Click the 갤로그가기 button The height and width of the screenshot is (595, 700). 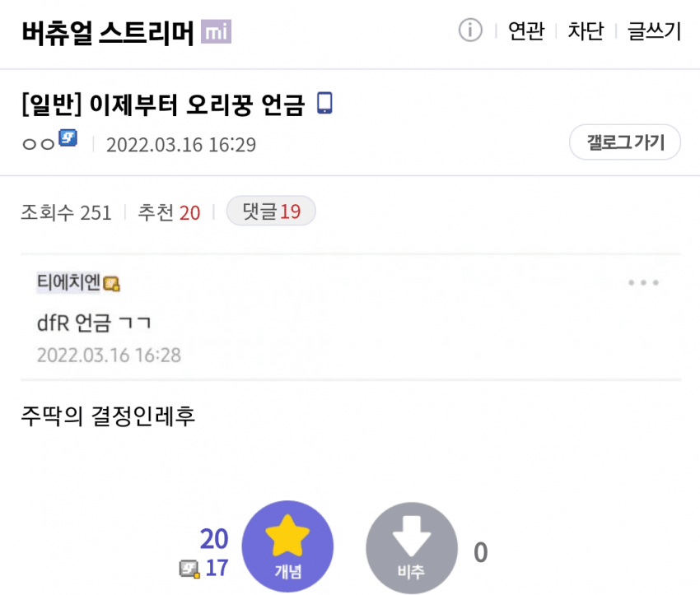625,142
